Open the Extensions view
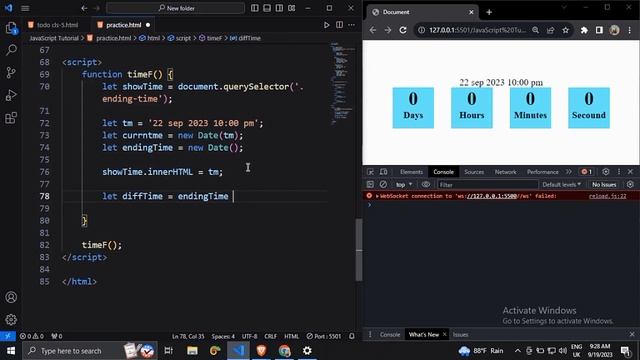This screenshot has width=640, height=360. click(x=11, y=118)
